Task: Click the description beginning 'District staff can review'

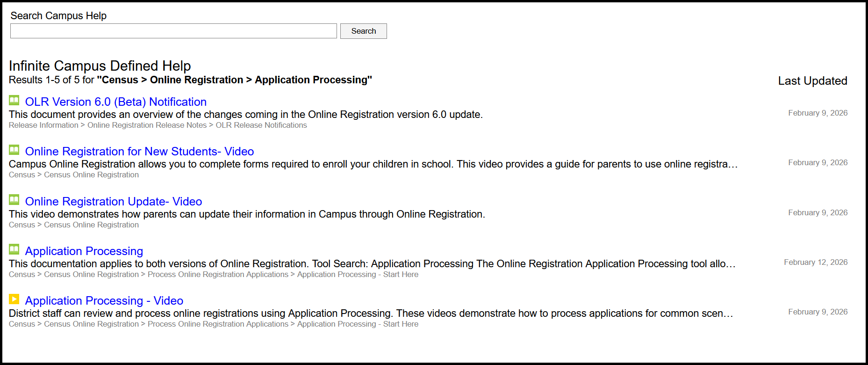Action: tap(371, 314)
